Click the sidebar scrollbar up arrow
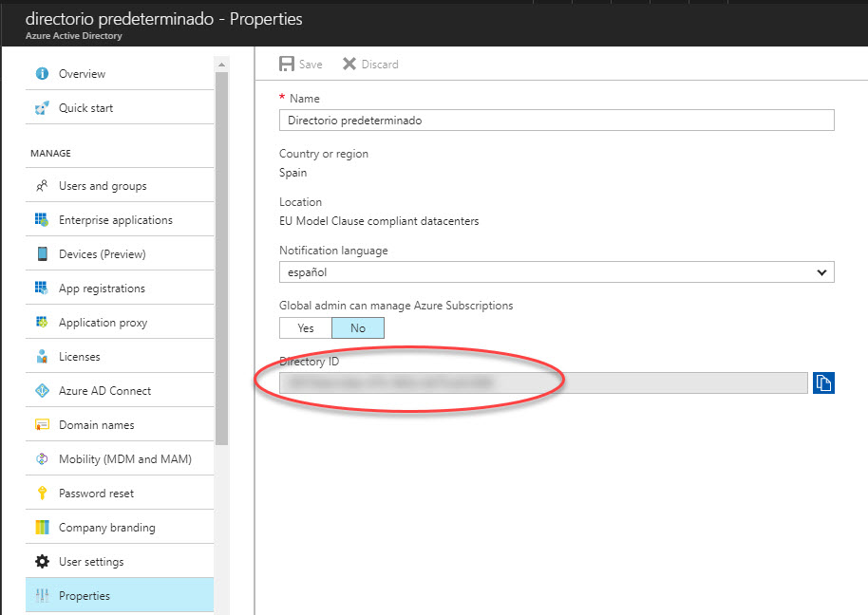This screenshot has width=868, height=615. coord(221,65)
